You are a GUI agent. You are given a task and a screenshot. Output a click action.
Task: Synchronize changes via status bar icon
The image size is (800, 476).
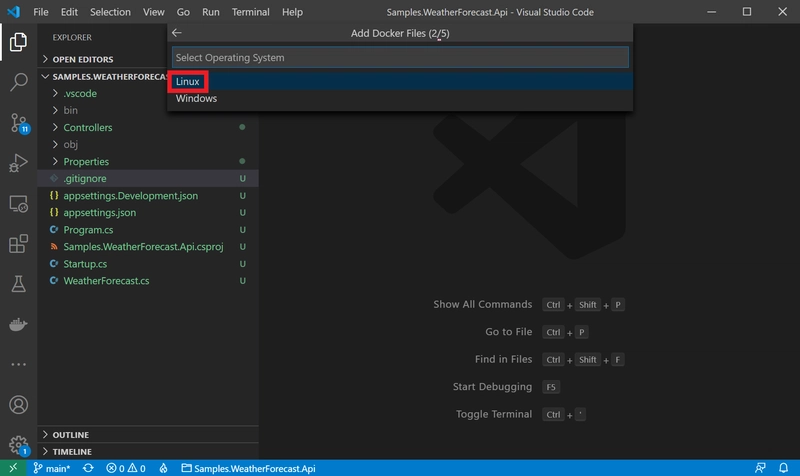pyautogui.click(x=88, y=468)
